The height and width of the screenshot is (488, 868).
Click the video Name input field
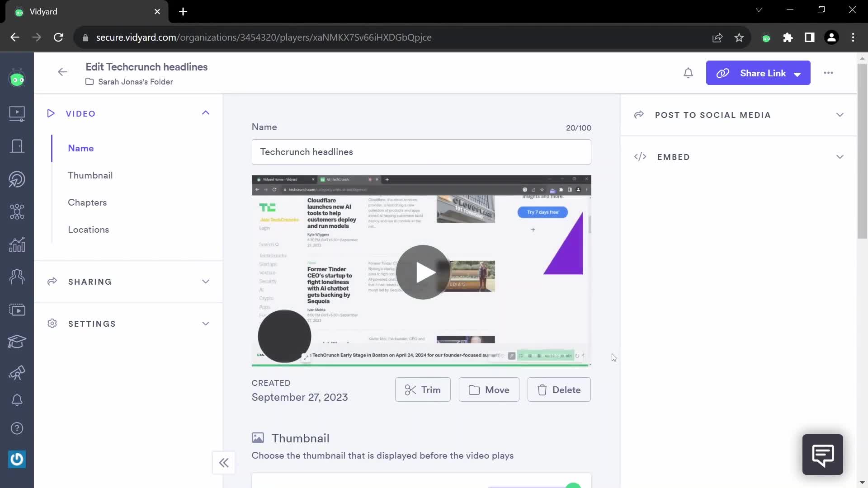point(421,152)
